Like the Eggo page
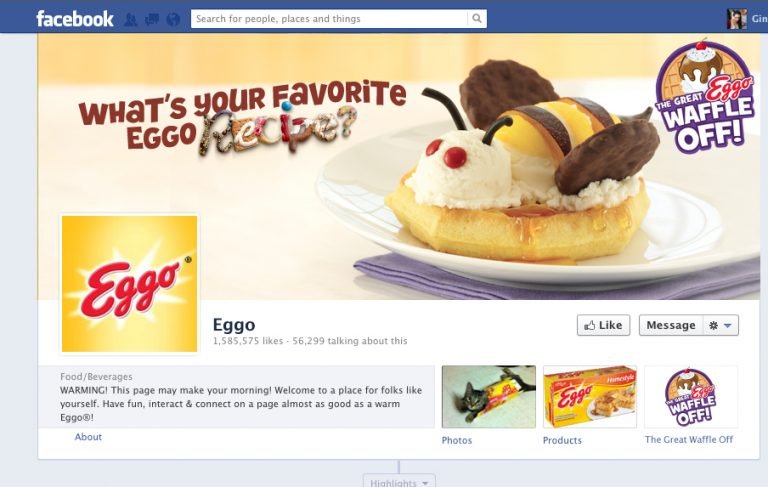The width and height of the screenshot is (768, 487). pos(603,325)
